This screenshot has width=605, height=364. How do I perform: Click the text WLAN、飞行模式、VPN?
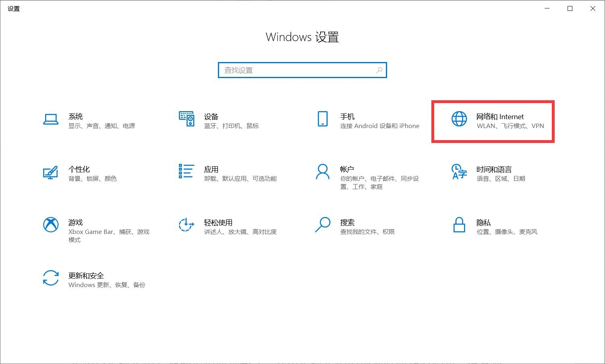(x=510, y=126)
